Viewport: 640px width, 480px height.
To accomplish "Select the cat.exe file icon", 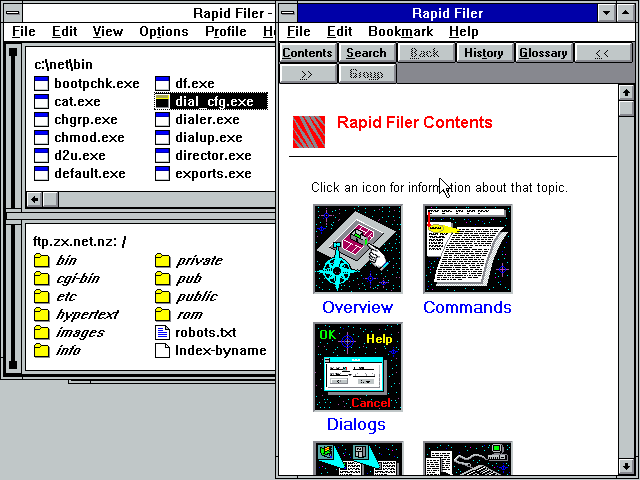I will point(41,102).
